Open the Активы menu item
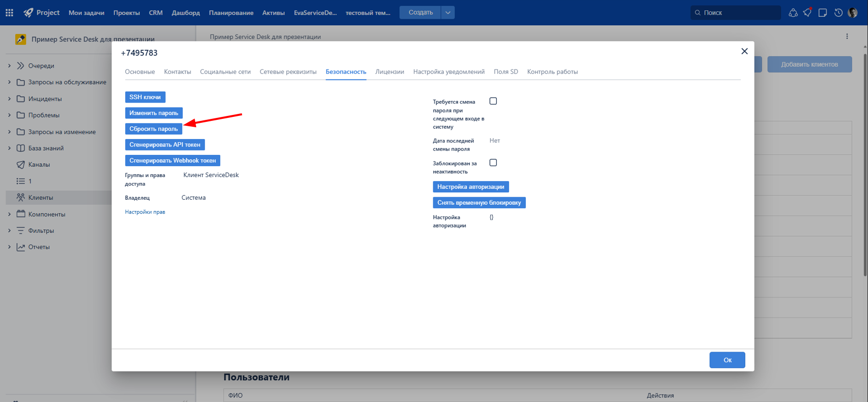The height and width of the screenshot is (402, 868). coord(274,13)
